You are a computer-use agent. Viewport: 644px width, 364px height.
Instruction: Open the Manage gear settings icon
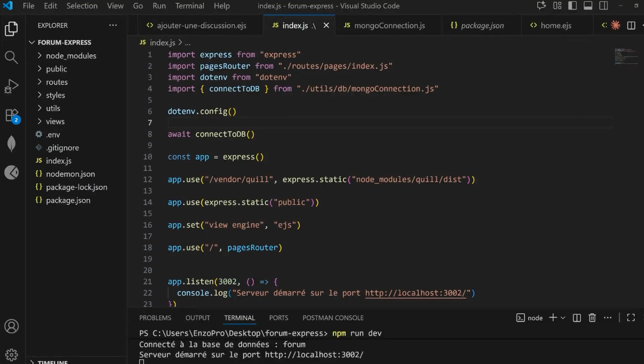click(11, 354)
